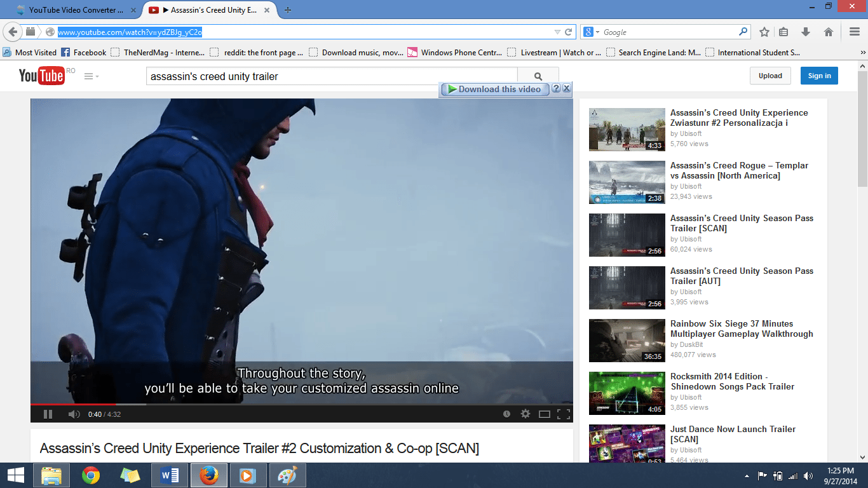
Task: Click the YouTube logo
Action: click(42, 76)
